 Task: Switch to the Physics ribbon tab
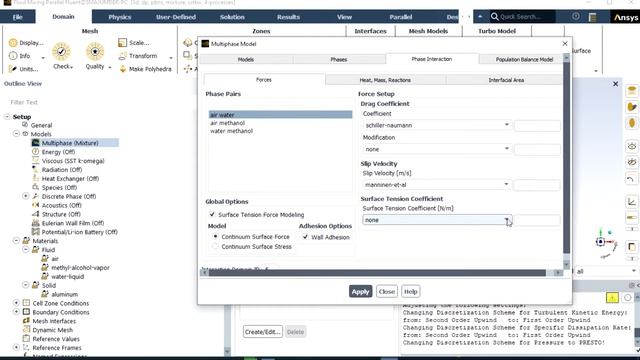(x=120, y=17)
